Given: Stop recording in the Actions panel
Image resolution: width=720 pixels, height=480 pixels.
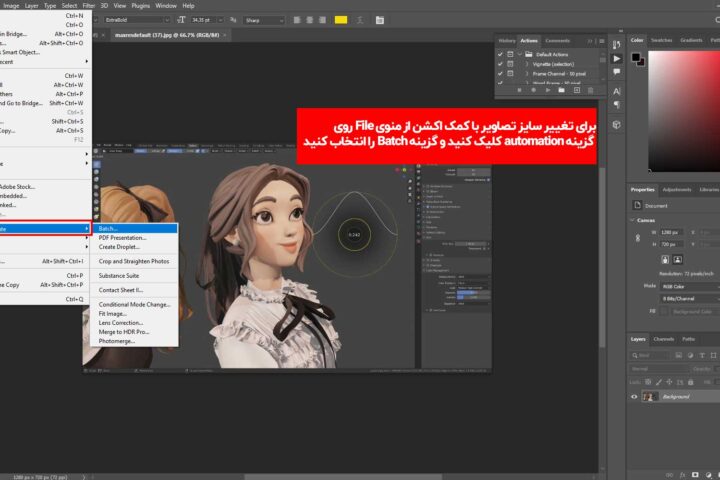Looking at the screenshot, I should coord(519,90).
